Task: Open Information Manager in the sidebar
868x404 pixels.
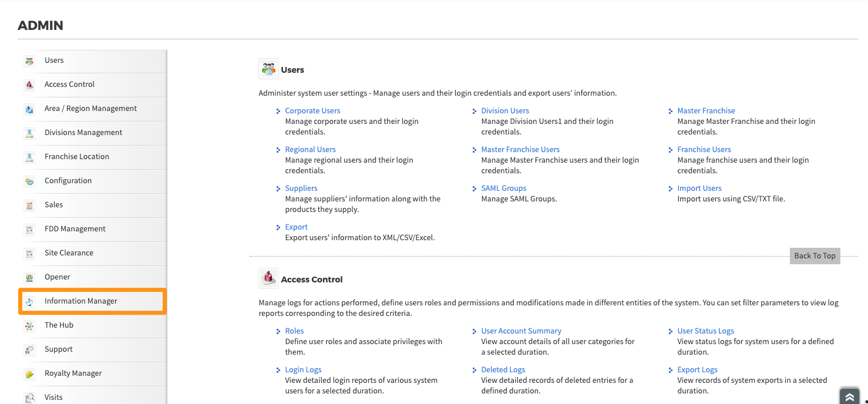Action: [81, 301]
